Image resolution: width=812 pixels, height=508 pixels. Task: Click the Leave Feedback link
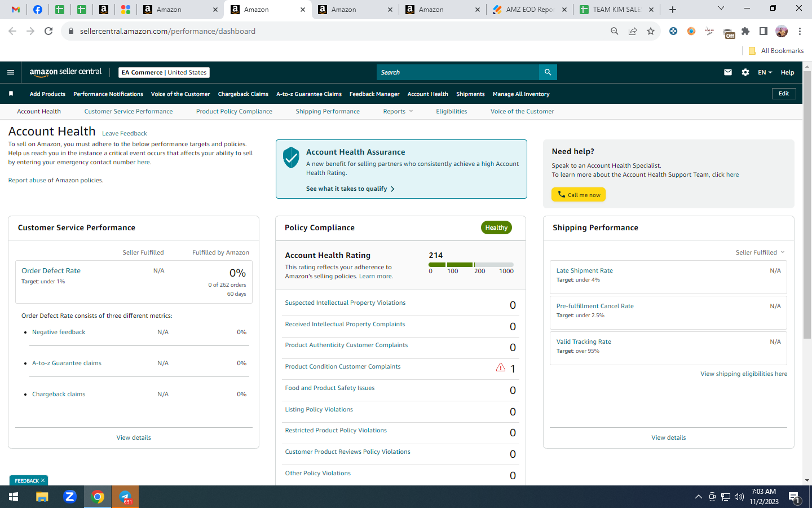tap(125, 133)
